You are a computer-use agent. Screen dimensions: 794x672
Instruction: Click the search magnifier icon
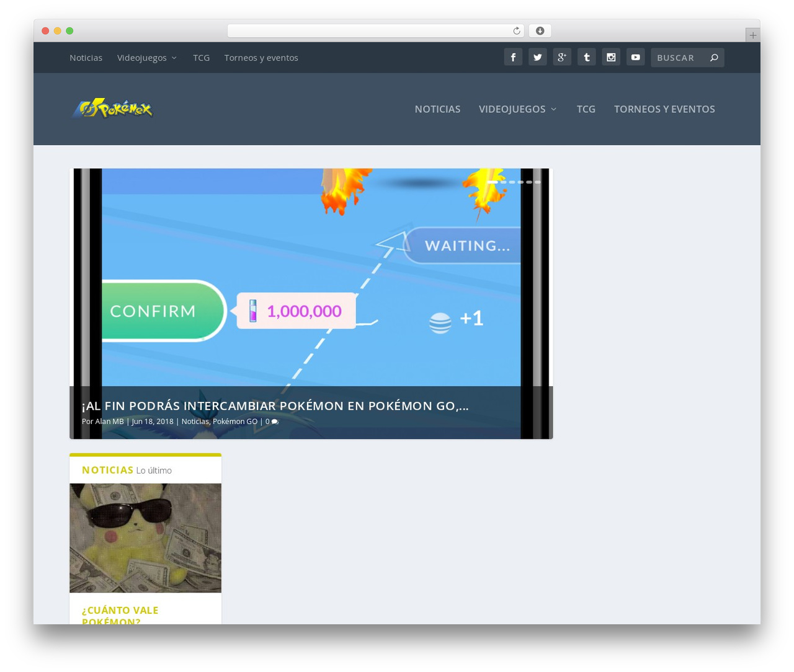714,58
